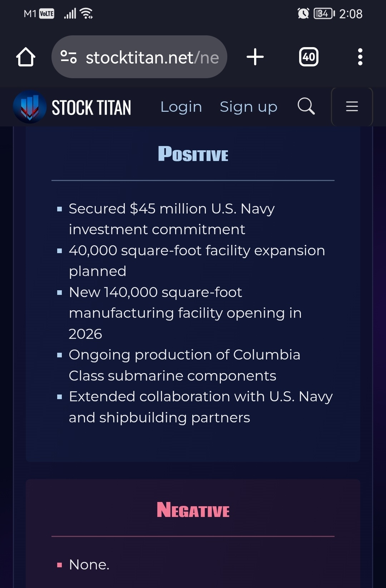Tap the Wi-Fi status bar icon

tap(86, 14)
